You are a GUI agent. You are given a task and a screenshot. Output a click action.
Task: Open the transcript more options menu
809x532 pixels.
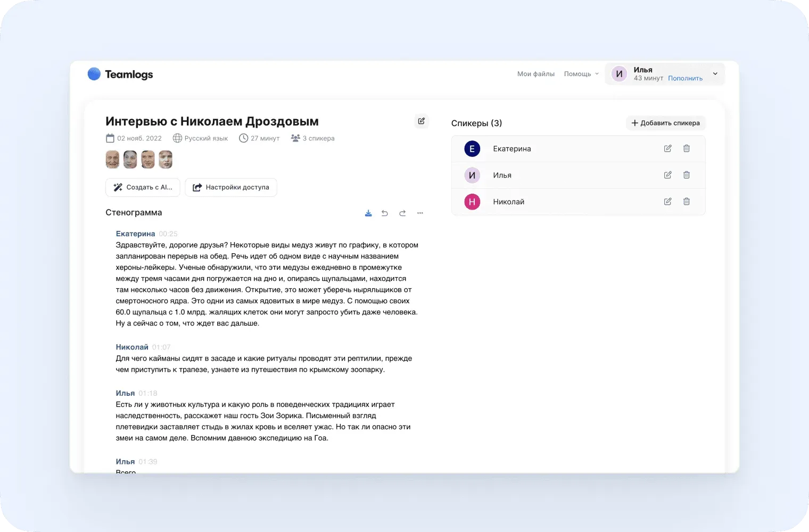coord(420,213)
